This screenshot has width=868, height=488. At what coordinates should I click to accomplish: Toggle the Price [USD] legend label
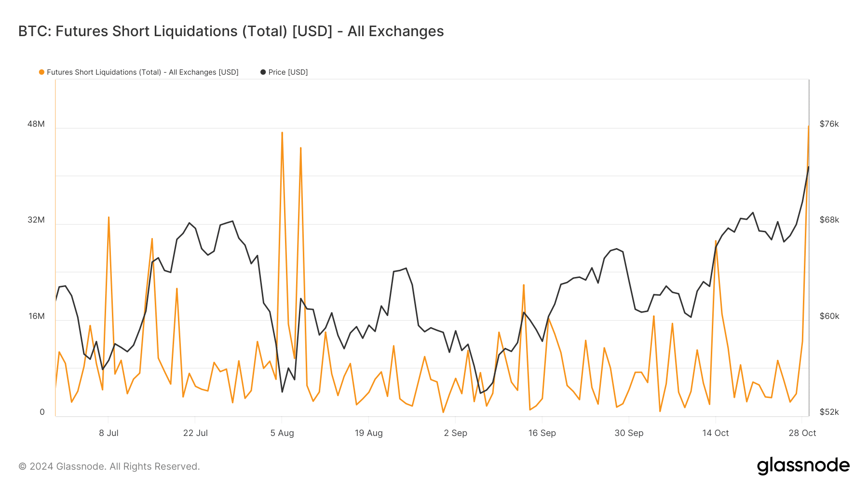[x=288, y=72]
